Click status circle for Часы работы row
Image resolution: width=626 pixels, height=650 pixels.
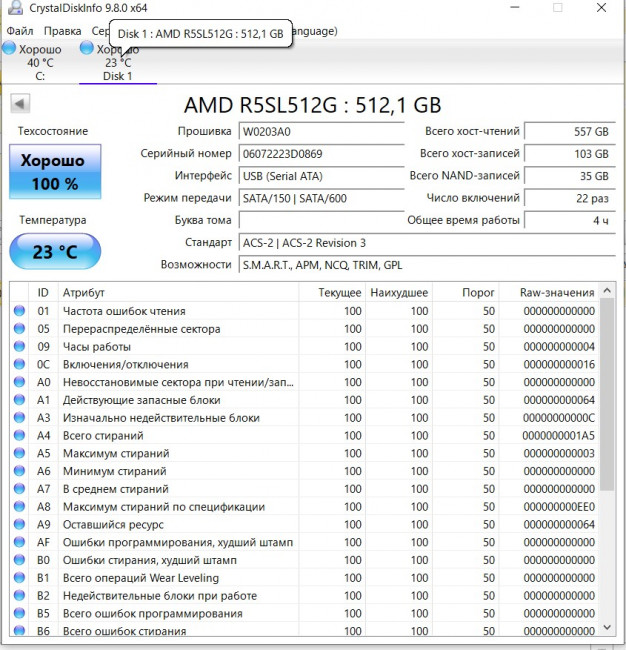pos(19,346)
